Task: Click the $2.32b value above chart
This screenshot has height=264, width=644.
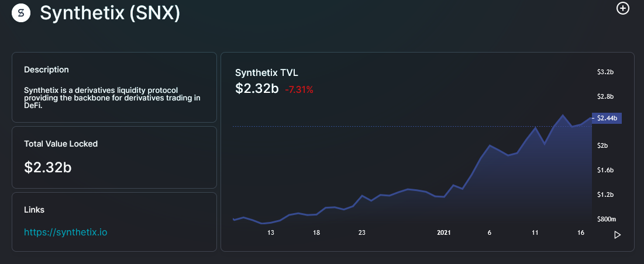Action: (x=257, y=89)
